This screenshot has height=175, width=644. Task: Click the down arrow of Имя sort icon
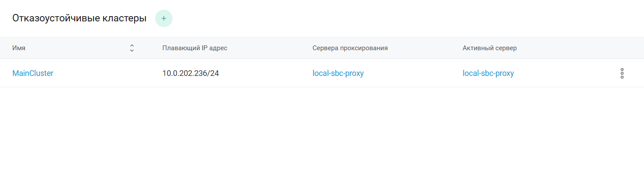(132, 51)
